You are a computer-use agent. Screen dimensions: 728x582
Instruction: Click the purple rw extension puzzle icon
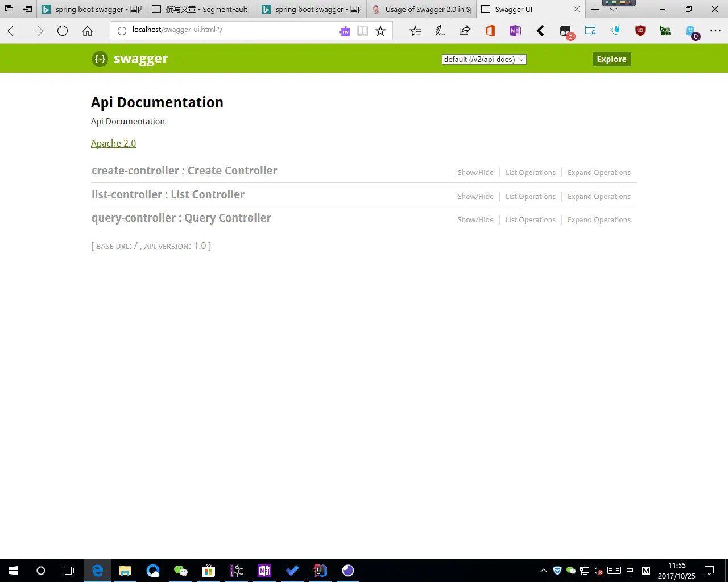coord(345,31)
